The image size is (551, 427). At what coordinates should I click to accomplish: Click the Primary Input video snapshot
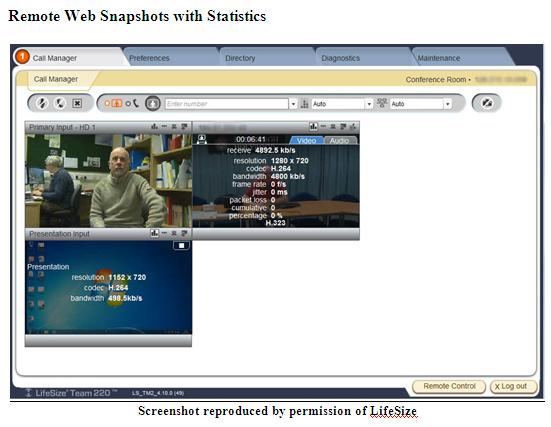point(108,180)
